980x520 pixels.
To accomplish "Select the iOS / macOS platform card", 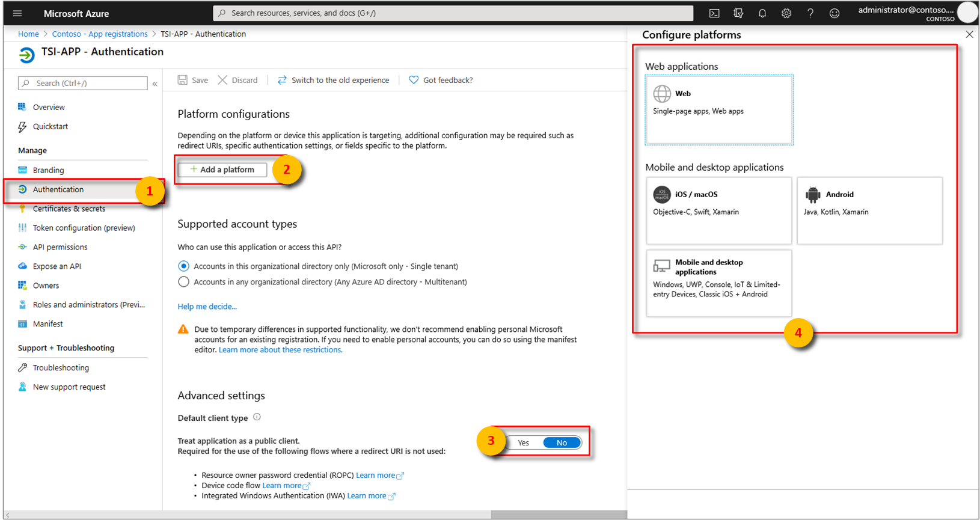I will 719,210.
